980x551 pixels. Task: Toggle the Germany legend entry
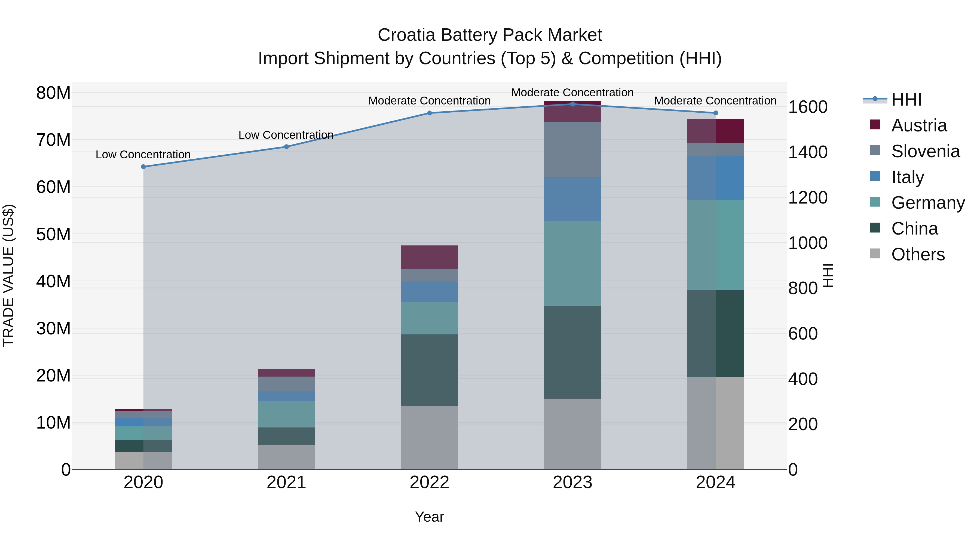(917, 202)
